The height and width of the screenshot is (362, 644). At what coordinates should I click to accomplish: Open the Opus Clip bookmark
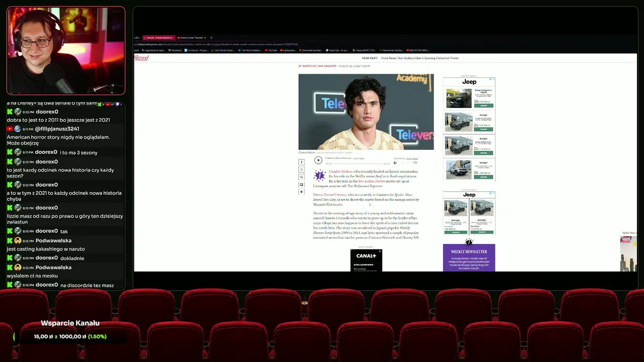(x=338, y=50)
